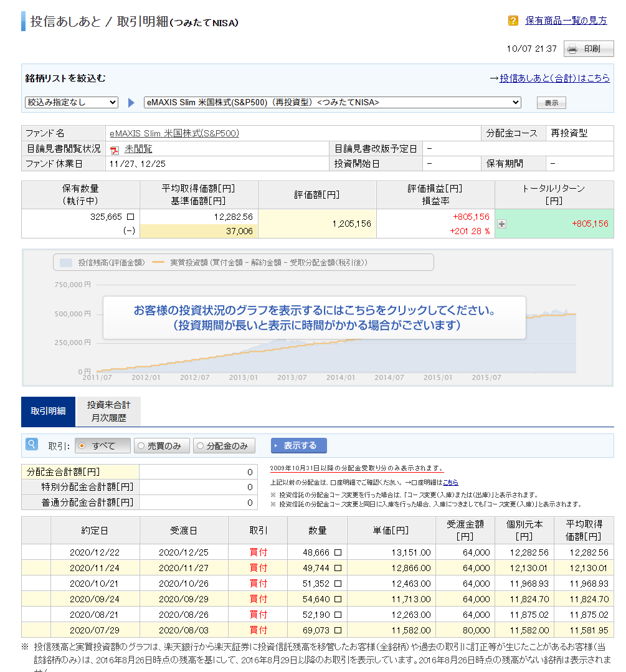This screenshot has height=672, width=626.
Task: Click the orange 実質投資額 legend line
Action: coord(158,263)
